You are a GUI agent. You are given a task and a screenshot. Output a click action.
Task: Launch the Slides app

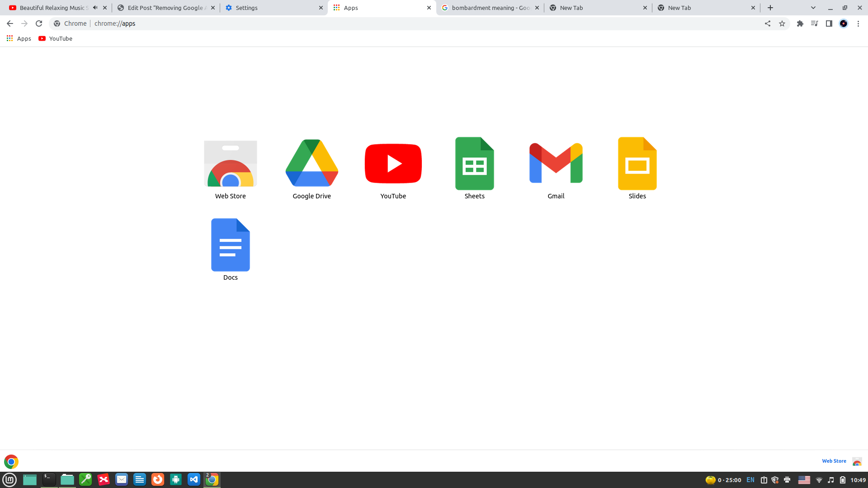637,164
